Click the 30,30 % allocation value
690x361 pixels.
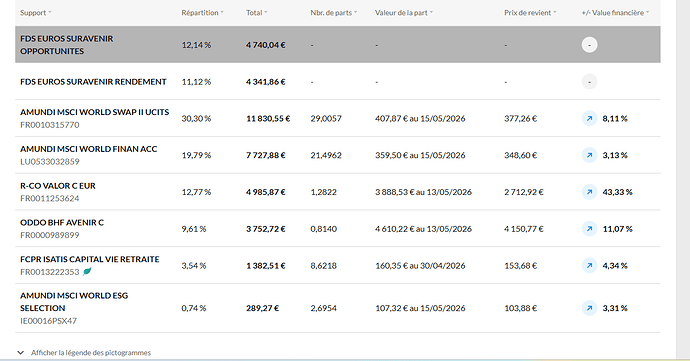(196, 118)
